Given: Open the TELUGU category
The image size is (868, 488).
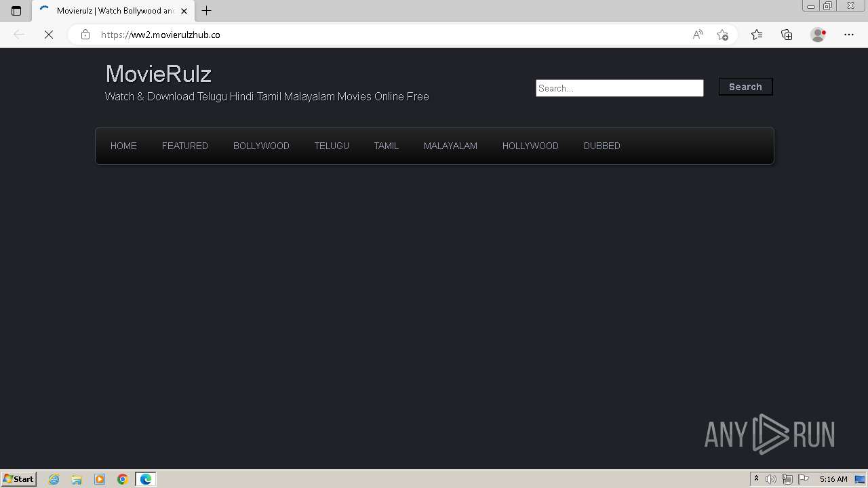Looking at the screenshot, I should pyautogui.click(x=332, y=146).
